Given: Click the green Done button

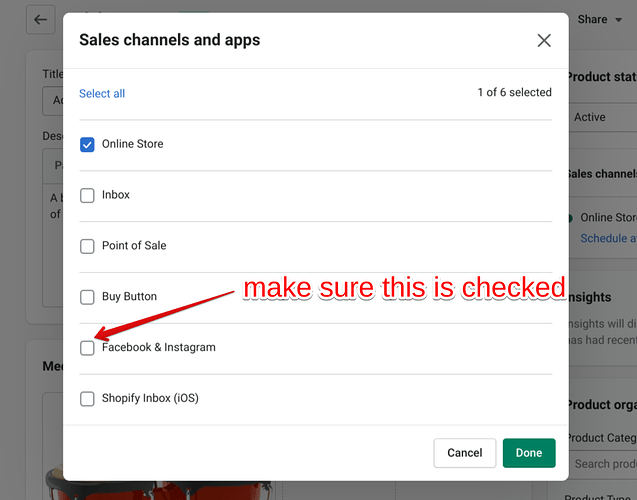Looking at the screenshot, I should (x=529, y=453).
